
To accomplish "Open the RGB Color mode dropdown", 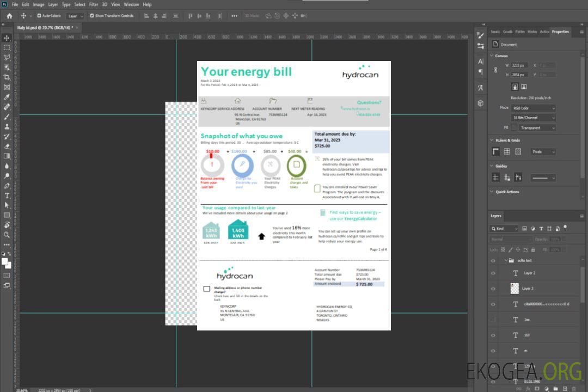I will (533, 108).
